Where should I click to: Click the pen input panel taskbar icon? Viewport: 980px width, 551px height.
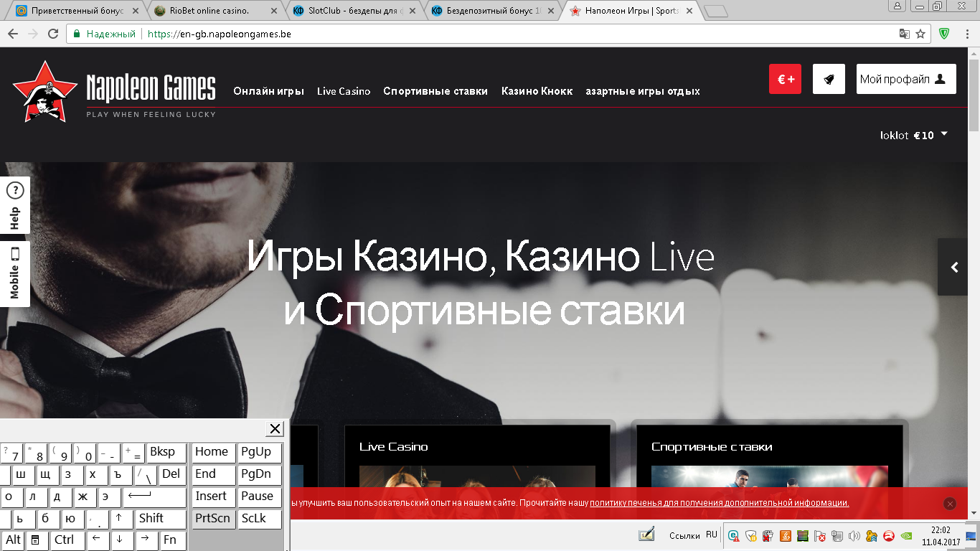[x=647, y=534]
